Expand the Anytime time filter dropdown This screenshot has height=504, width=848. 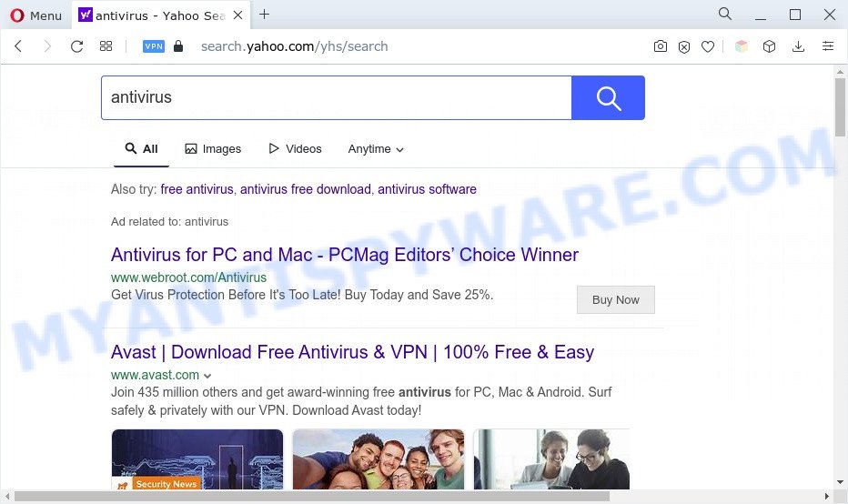coord(376,148)
